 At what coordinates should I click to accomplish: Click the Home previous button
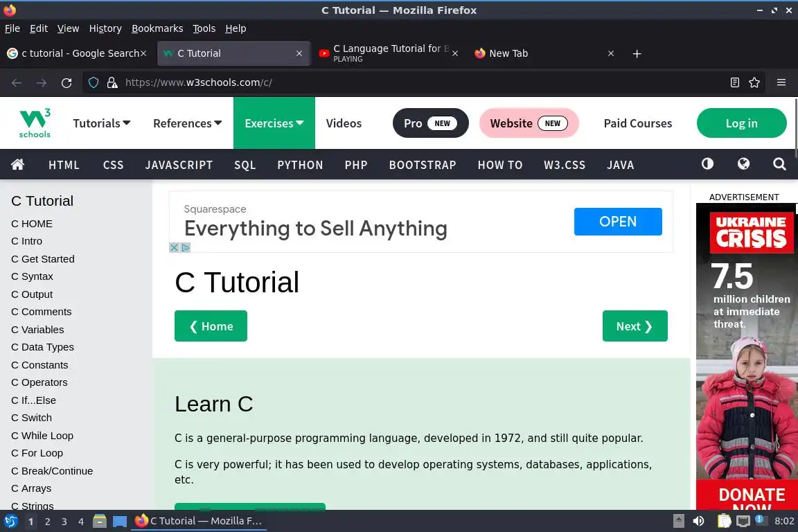point(211,326)
